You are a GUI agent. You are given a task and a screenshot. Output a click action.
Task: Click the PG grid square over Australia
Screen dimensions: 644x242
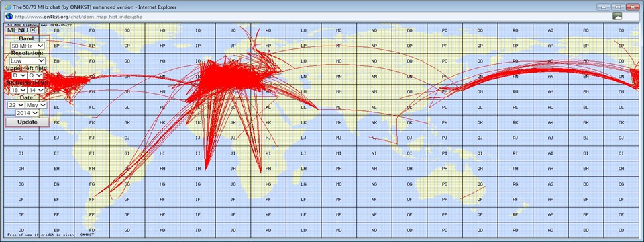(445, 184)
